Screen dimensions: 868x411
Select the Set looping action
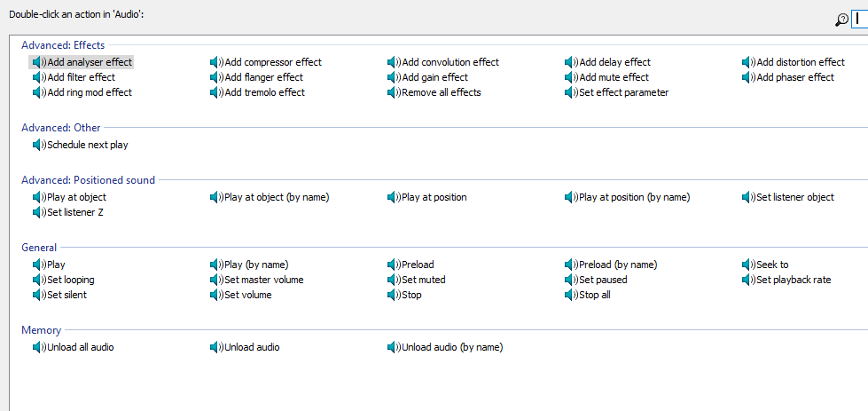(64, 280)
